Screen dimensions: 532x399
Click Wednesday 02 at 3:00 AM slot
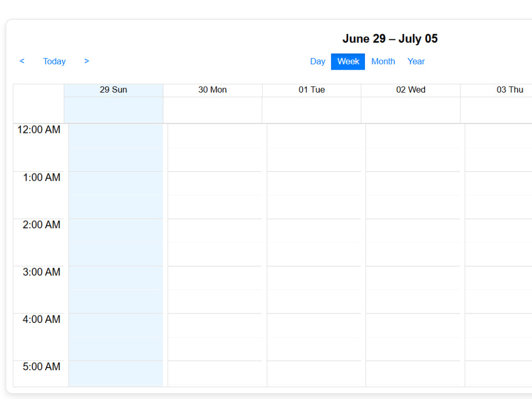point(413,278)
